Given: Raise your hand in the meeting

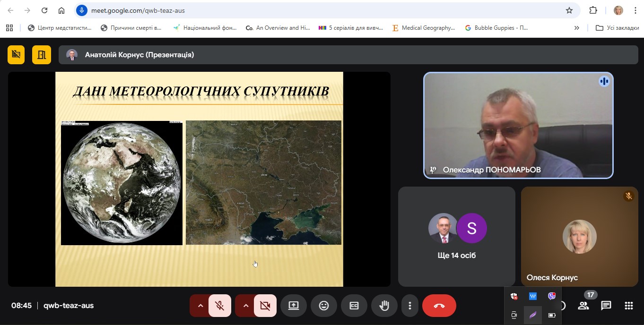Looking at the screenshot, I should point(384,306).
